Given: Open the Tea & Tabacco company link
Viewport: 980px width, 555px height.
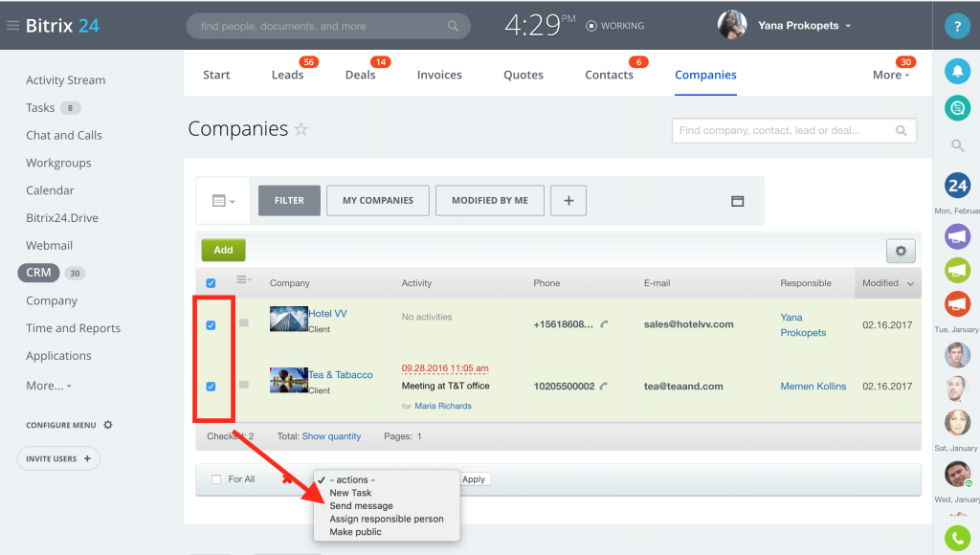Looking at the screenshot, I should 341,375.
